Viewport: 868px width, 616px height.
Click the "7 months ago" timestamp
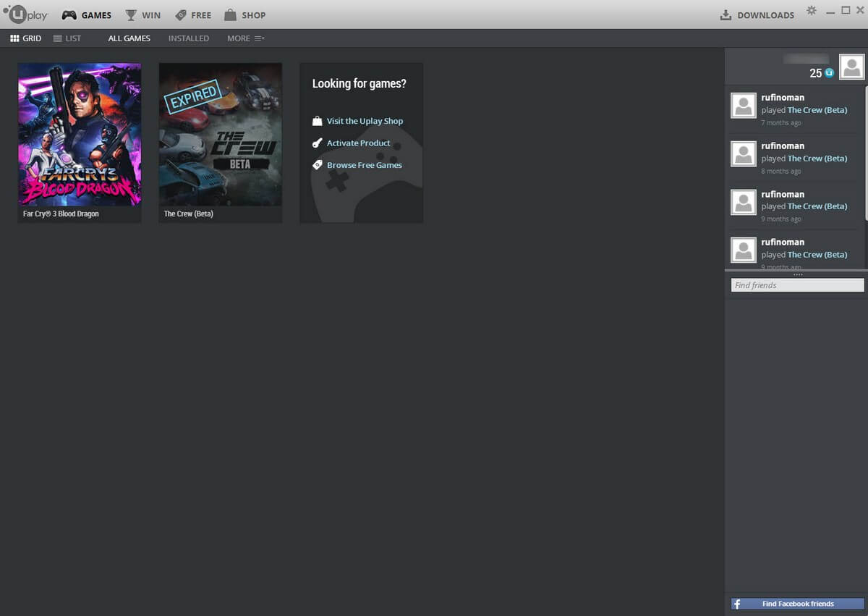(781, 123)
